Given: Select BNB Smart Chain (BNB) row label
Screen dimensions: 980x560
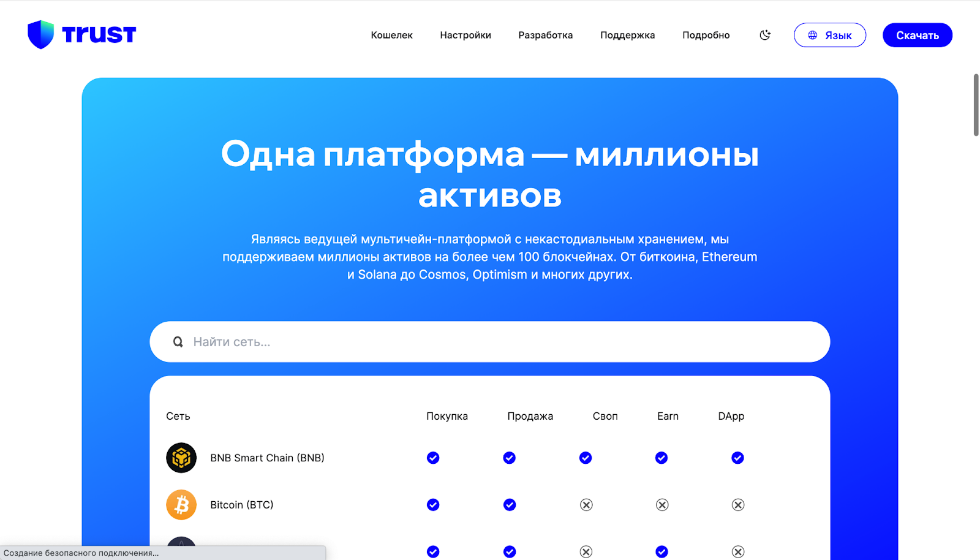Looking at the screenshot, I should tap(267, 458).
